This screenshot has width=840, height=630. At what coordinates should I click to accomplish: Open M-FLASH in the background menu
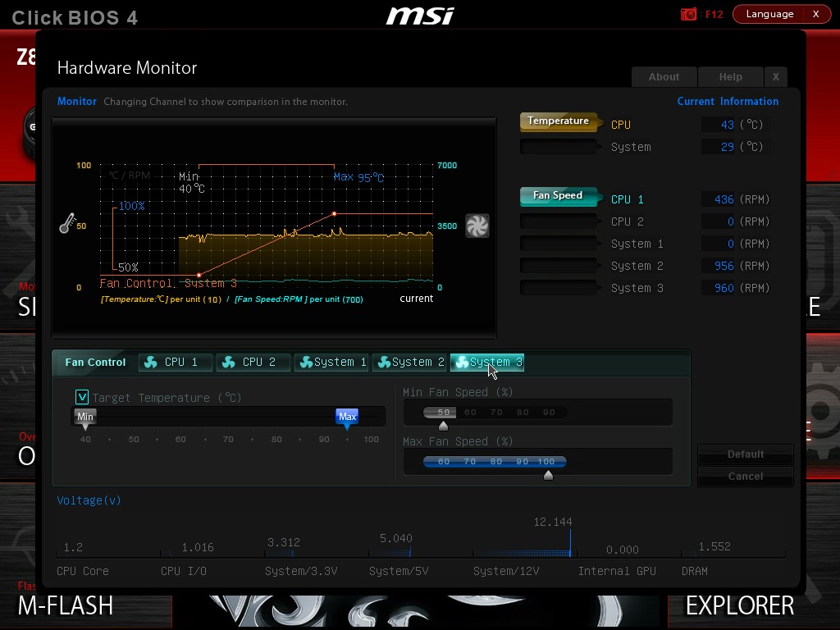point(66,606)
